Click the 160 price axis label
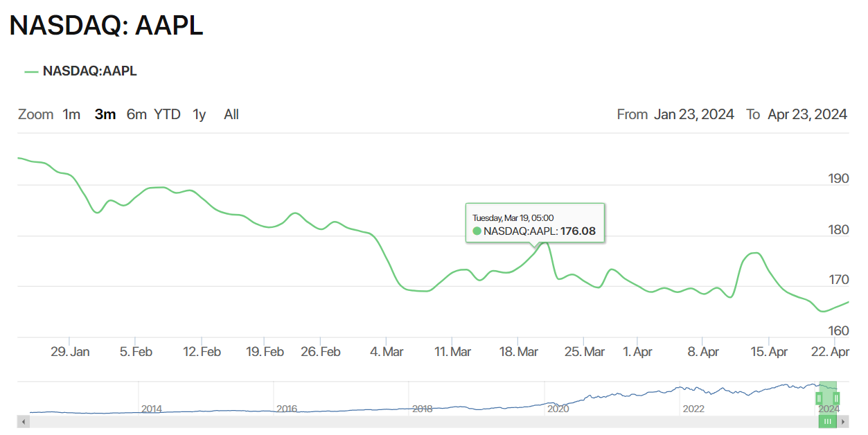Viewport: 868px width, 435px height. pyautogui.click(x=839, y=330)
